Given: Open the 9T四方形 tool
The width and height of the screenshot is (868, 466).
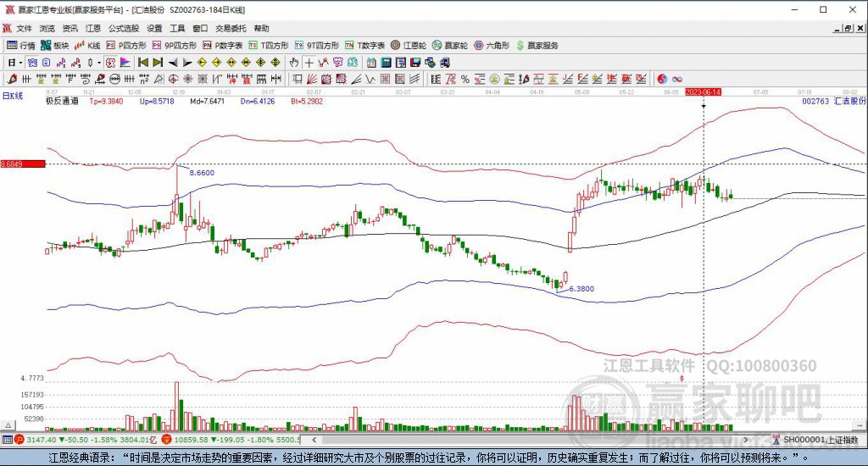Looking at the screenshot, I should tap(317, 46).
